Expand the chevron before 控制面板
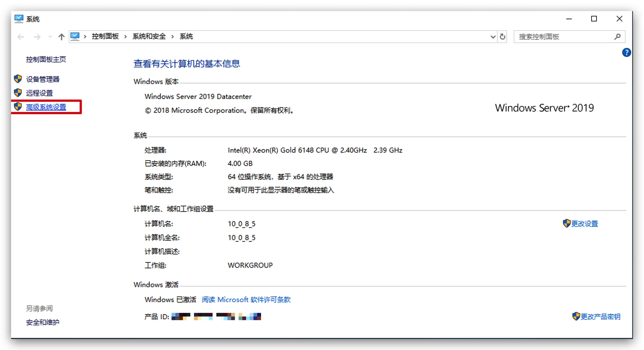This screenshot has height=350, width=644. coord(85,37)
